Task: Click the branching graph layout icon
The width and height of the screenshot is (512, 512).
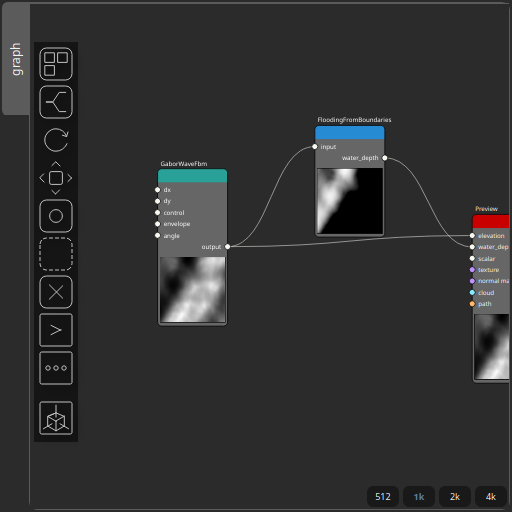Action: tap(56, 102)
